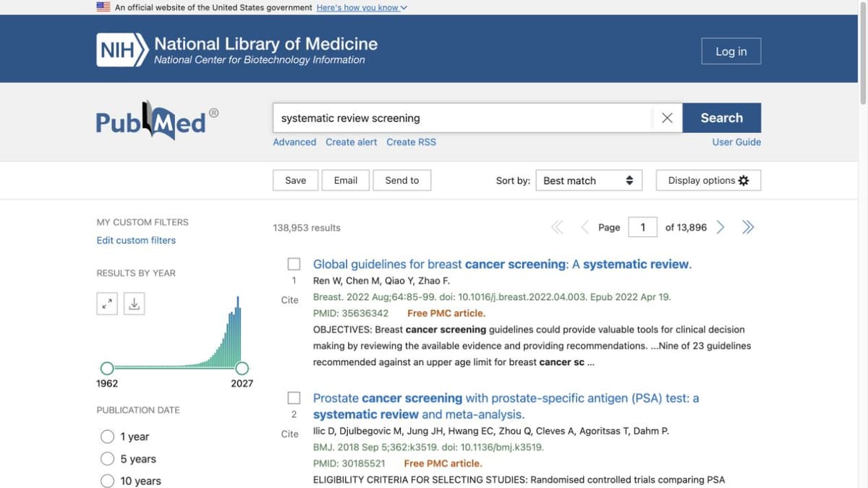Clear the search box with X icon
Image resolution: width=868 pixels, height=488 pixels.
(667, 118)
